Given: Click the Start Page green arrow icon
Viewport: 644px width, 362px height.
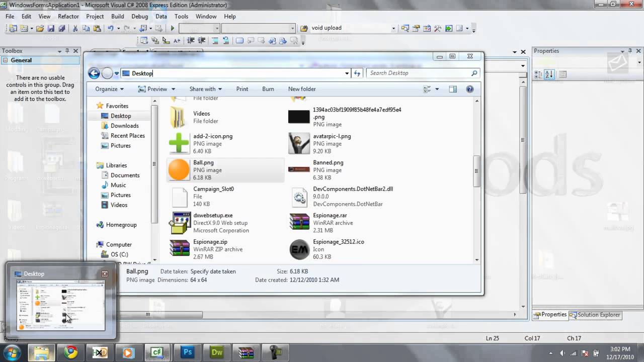Looking at the screenshot, I should tap(448, 29).
